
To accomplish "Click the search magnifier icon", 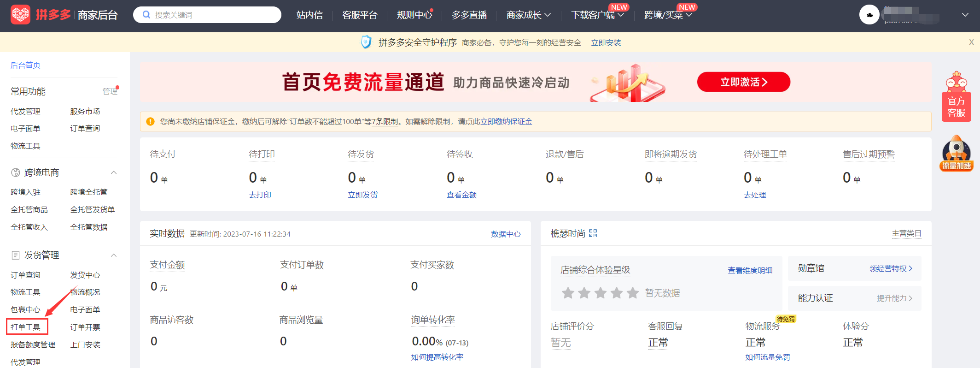I will pyautogui.click(x=146, y=15).
